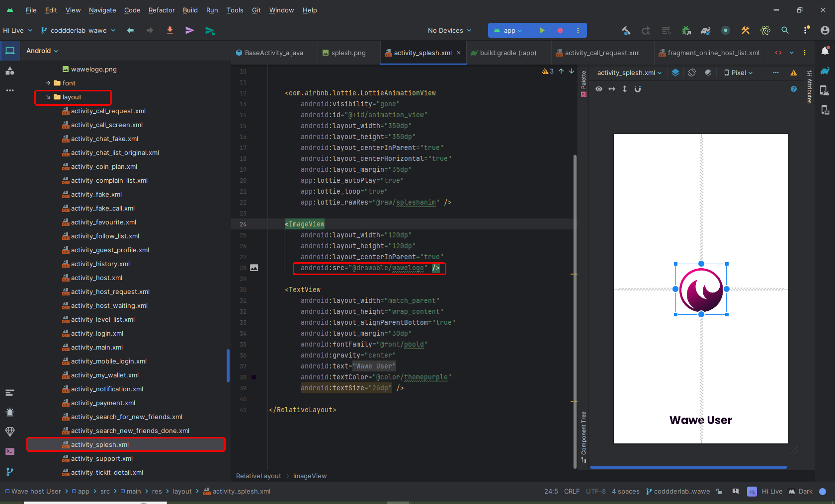
Task: Toggle night mode in design preview
Action: [708, 72]
